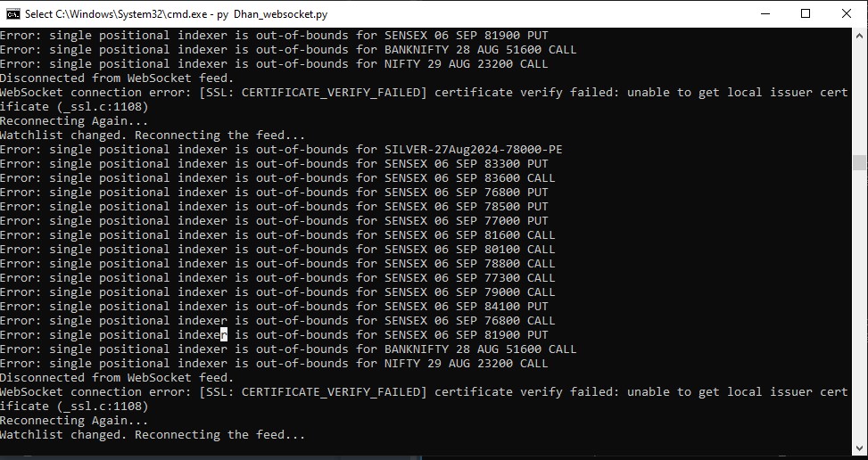This screenshot has height=460, width=868.
Task: Click the SENSEX 06 SEP 84100 PUT line
Action: pos(274,307)
